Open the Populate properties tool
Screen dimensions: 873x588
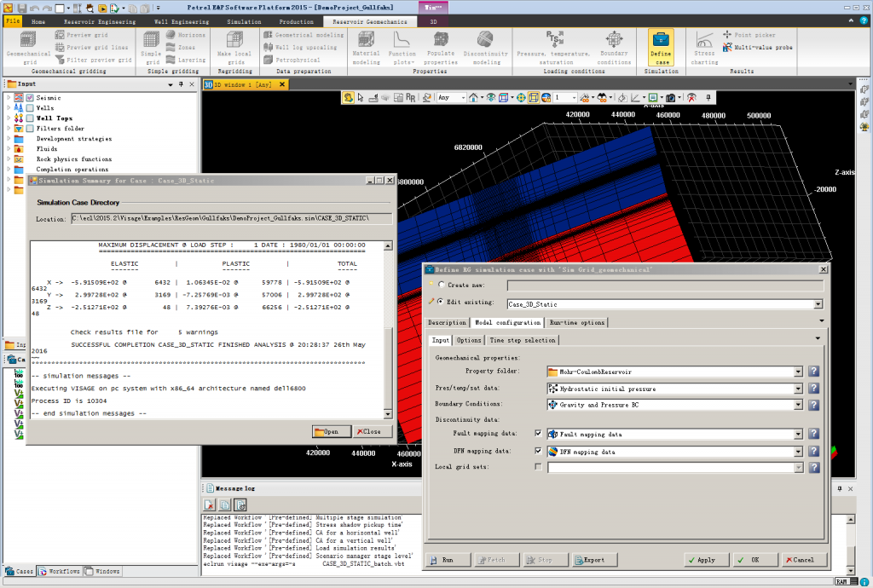click(x=441, y=47)
